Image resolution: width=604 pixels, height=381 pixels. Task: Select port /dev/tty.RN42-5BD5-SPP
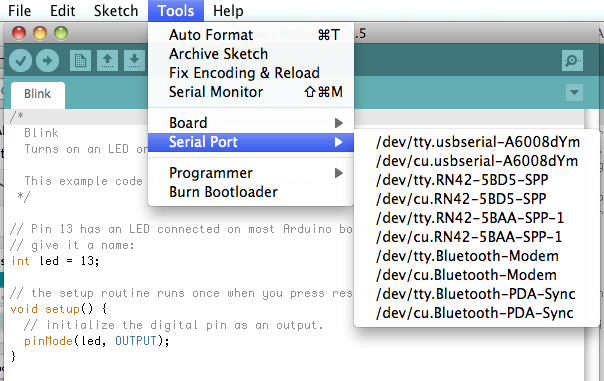click(476, 180)
